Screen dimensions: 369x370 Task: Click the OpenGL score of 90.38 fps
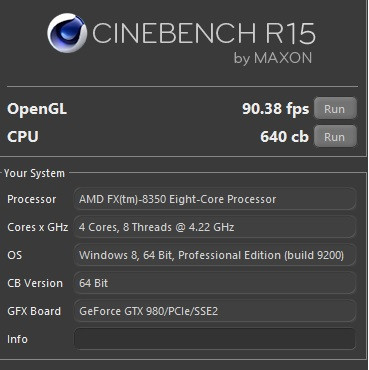(276, 109)
